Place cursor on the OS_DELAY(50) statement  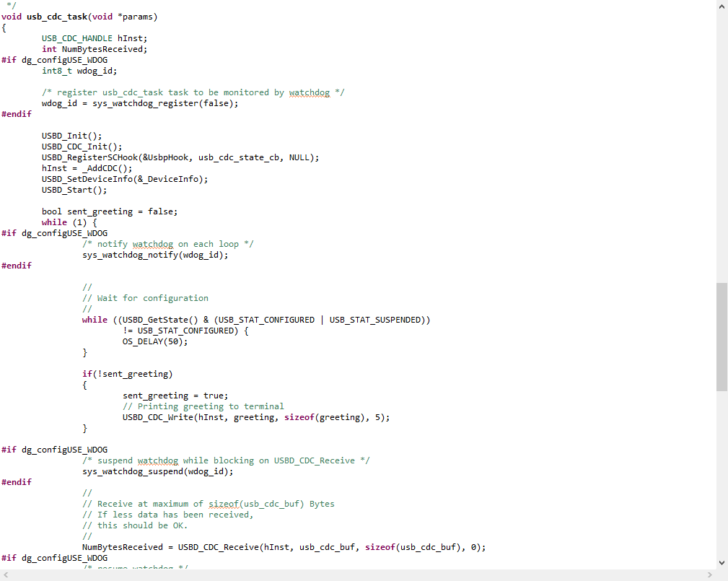point(154,341)
